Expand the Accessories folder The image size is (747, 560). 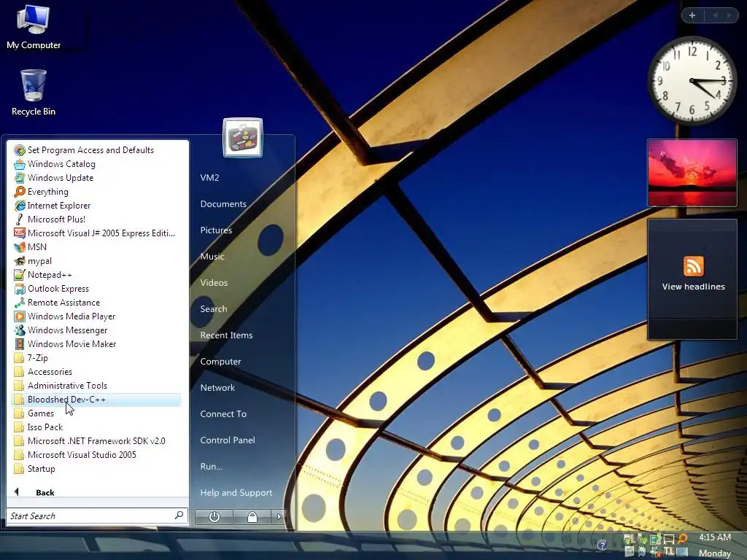(96, 371)
